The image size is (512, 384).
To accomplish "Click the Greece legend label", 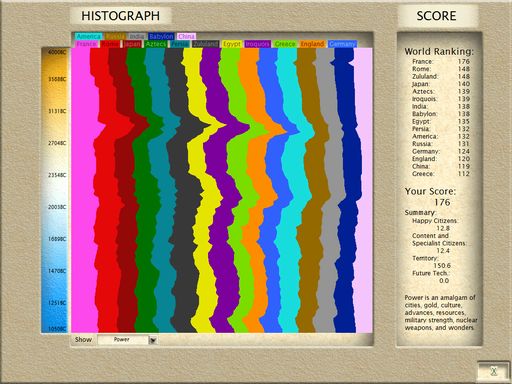I will click(x=285, y=44).
